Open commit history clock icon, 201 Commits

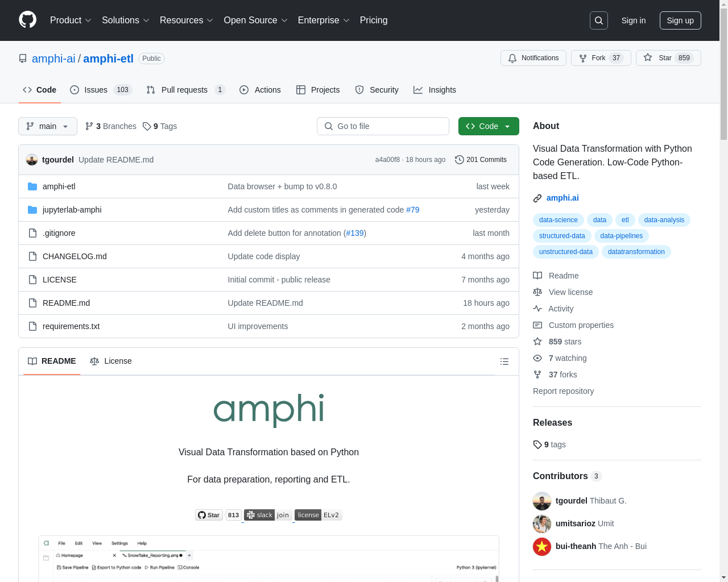[x=481, y=160]
